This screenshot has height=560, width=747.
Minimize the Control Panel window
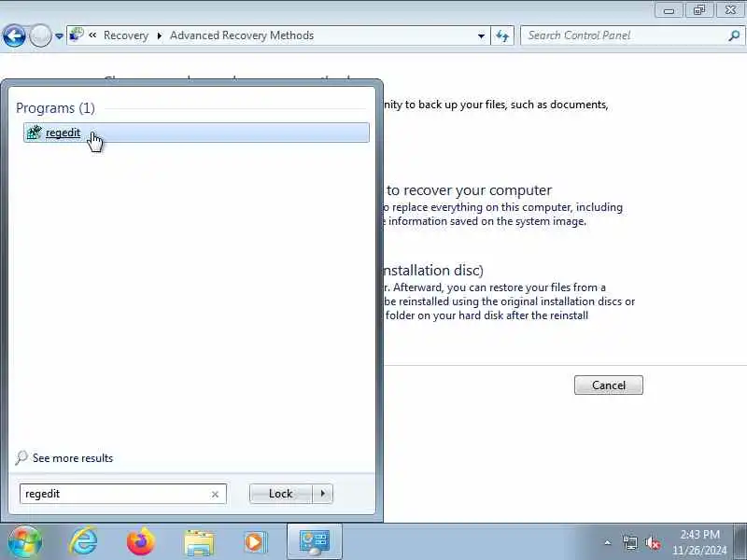pos(669,10)
